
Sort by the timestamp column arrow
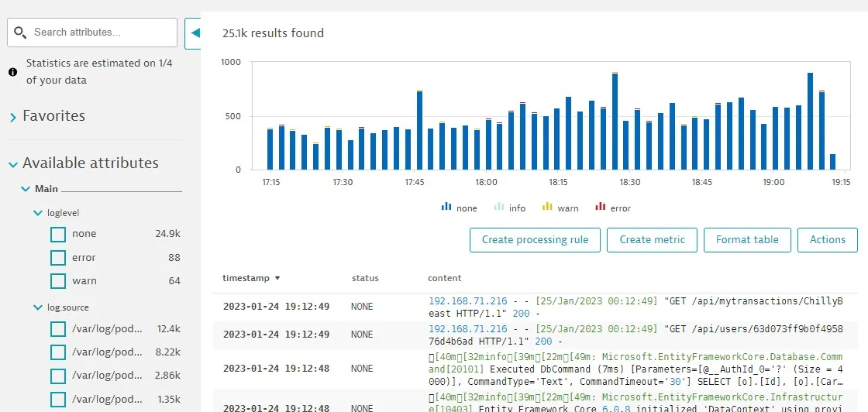(277, 278)
